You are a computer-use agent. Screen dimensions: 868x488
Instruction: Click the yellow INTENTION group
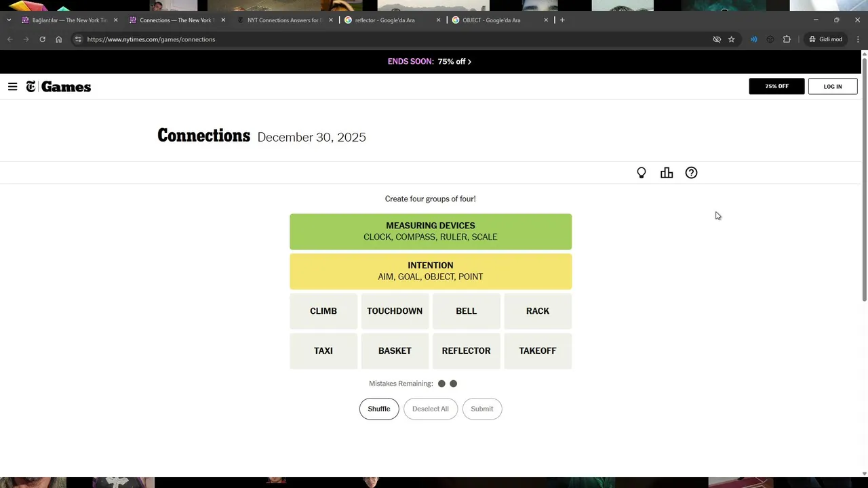431,271
